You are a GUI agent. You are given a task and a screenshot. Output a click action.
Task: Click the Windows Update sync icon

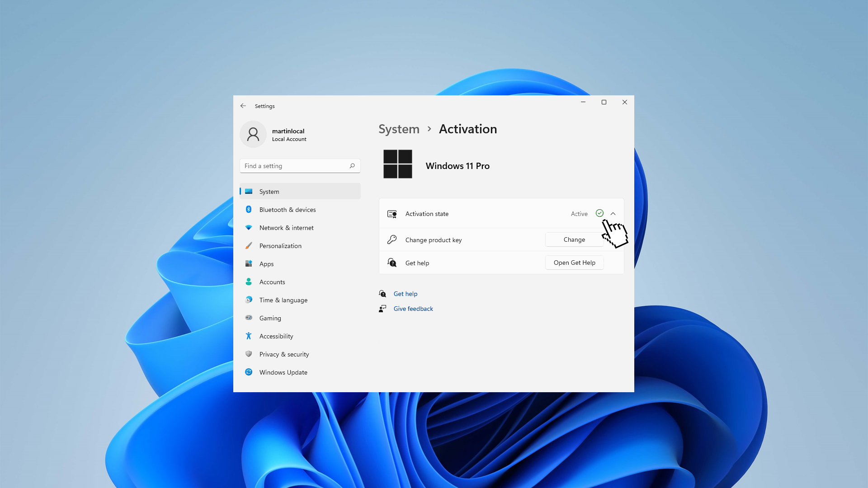click(249, 372)
